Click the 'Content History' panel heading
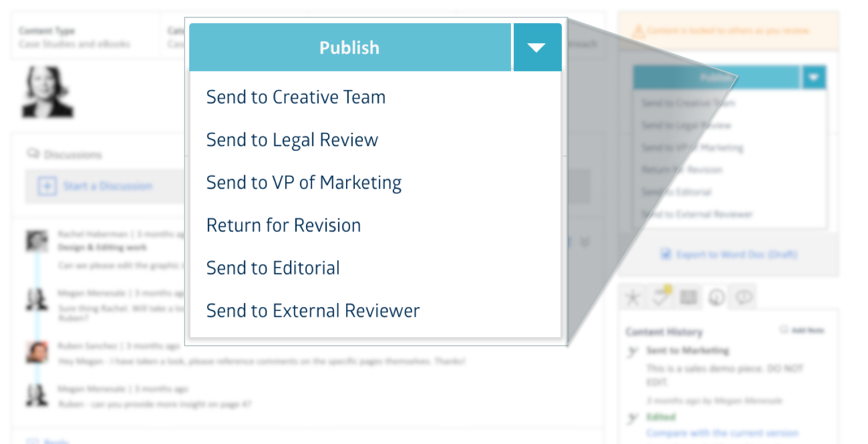The image size is (868, 444). click(664, 332)
